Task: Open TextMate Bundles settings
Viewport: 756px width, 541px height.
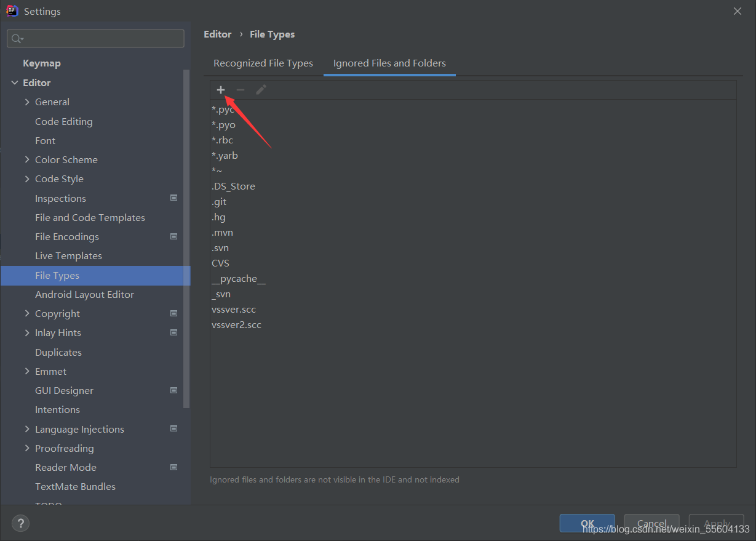Action: point(76,486)
